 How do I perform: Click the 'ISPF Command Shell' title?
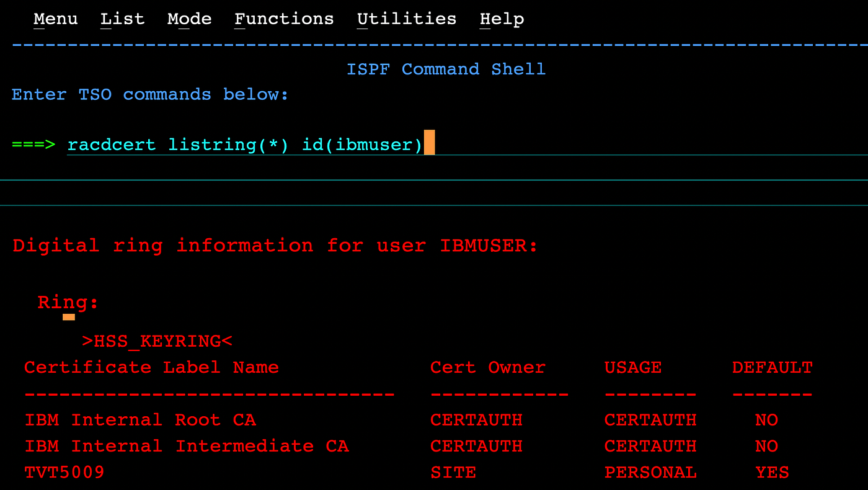pyautogui.click(x=446, y=69)
